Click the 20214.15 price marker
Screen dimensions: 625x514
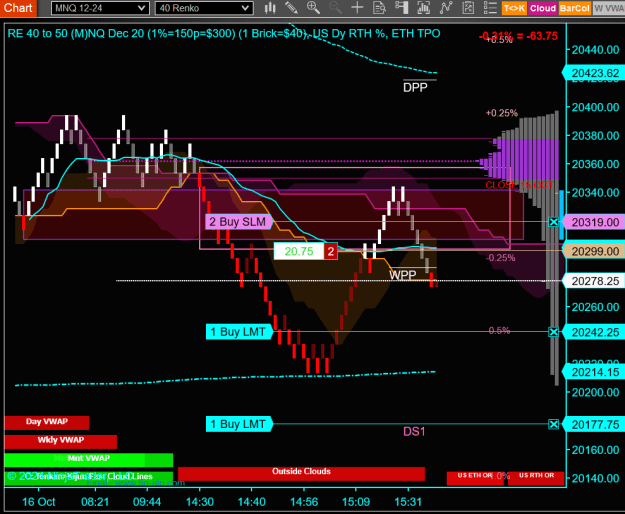pos(595,372)
